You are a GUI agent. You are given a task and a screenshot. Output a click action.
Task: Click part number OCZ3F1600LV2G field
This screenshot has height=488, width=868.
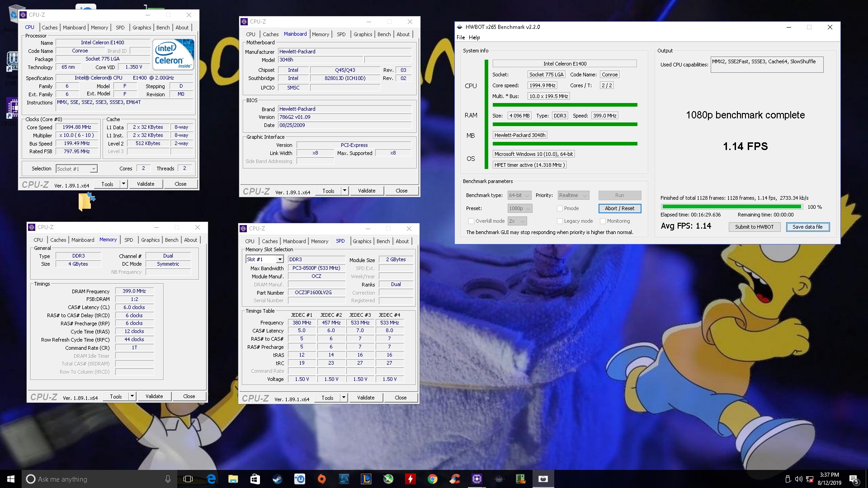(x=316, y=292)
